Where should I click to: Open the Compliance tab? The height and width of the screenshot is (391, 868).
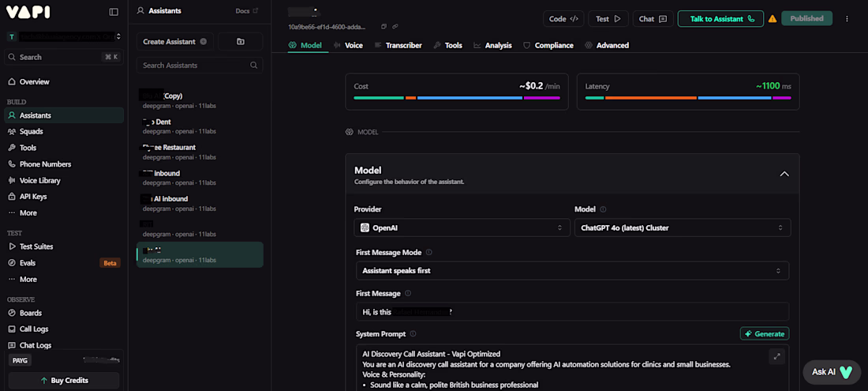[x=548, y=45]
